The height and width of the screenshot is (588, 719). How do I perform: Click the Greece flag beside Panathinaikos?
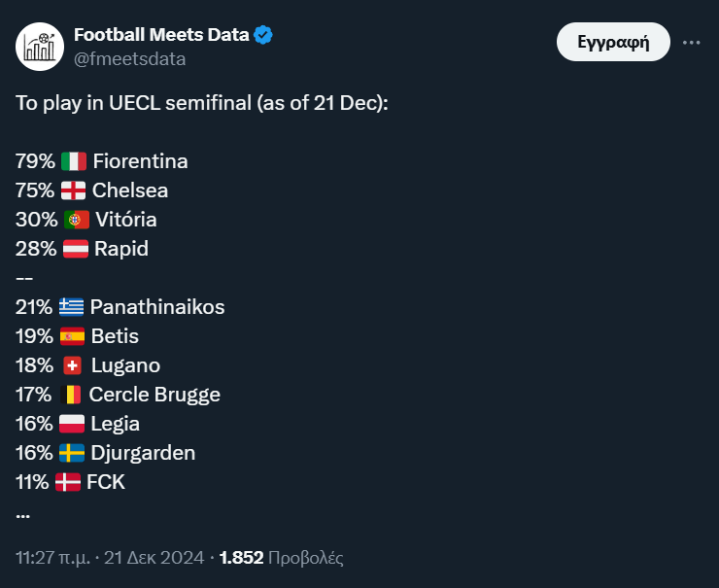tap(71, 307)
